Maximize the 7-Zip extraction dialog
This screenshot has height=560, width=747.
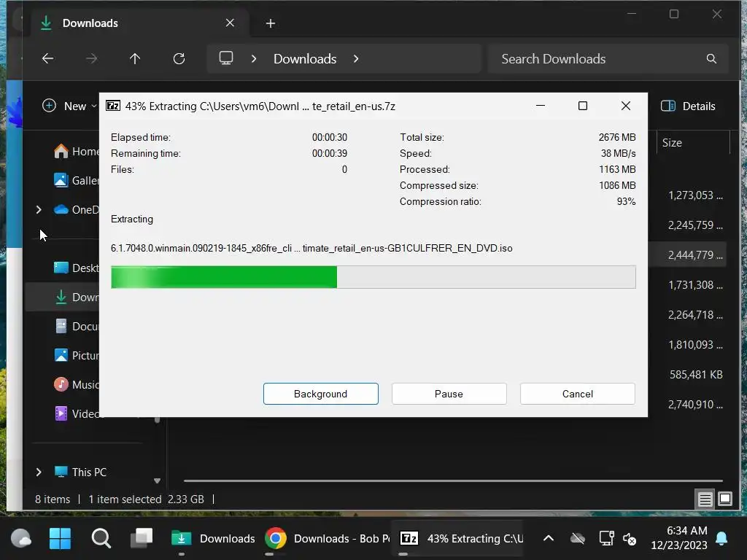(583, 106)
